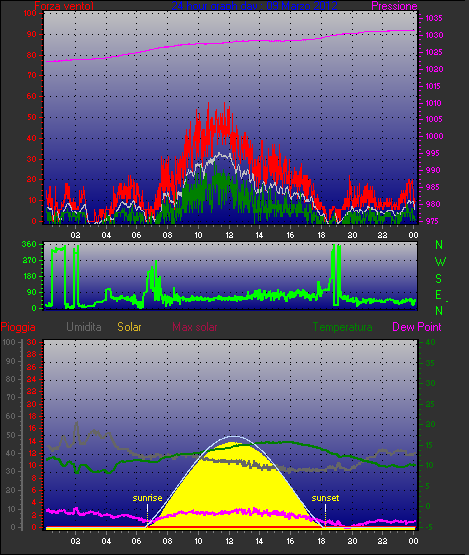This screenshot has height=555, width=469.
Task: Select the magenta "Dew Point" legend label
Action: click(x=417, y=327)
